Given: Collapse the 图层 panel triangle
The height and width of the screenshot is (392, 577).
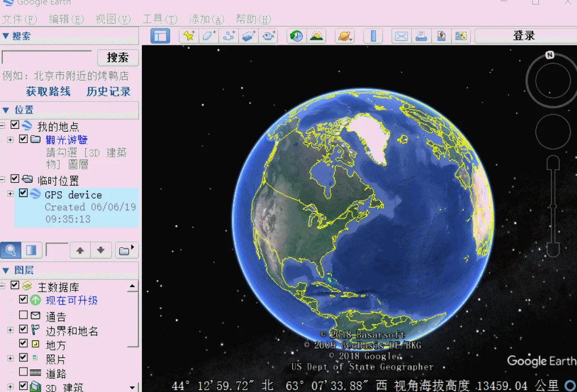Looking at the screenshot, I should [6, 270].
